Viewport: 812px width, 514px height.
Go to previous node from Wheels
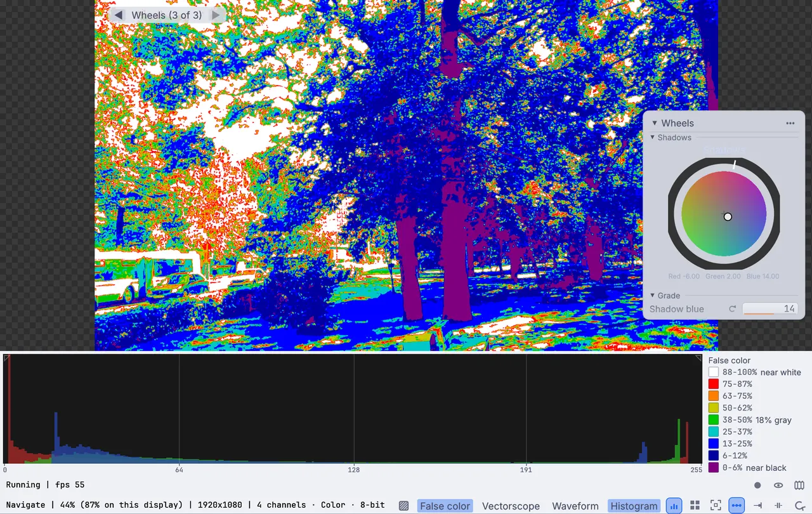coord(118,15)
